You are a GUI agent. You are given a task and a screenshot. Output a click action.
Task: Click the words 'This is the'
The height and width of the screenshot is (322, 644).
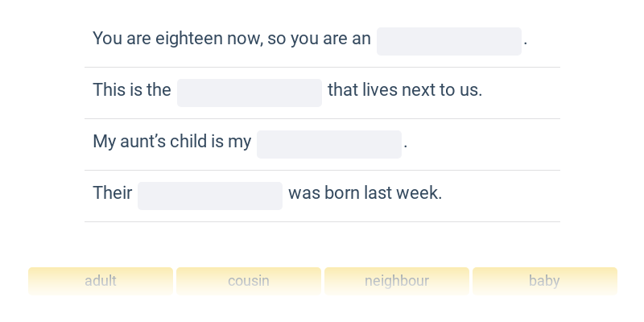pyautogui.click(x=132, y=90)
